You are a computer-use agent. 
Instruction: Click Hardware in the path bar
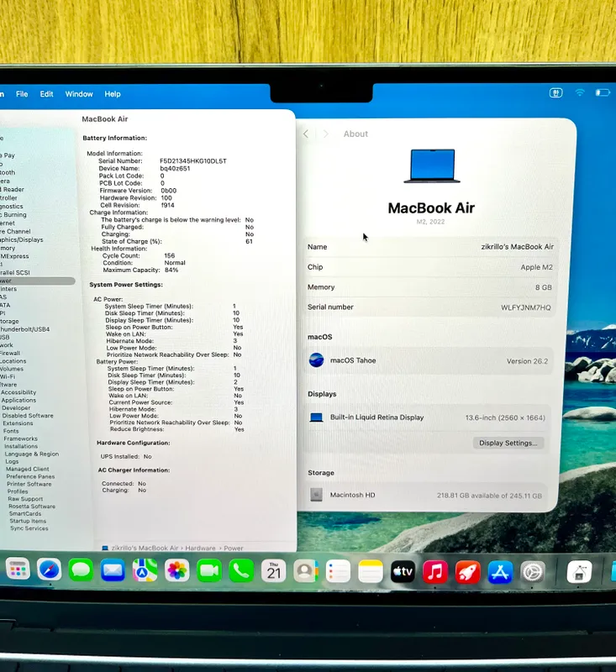point(200,549)
